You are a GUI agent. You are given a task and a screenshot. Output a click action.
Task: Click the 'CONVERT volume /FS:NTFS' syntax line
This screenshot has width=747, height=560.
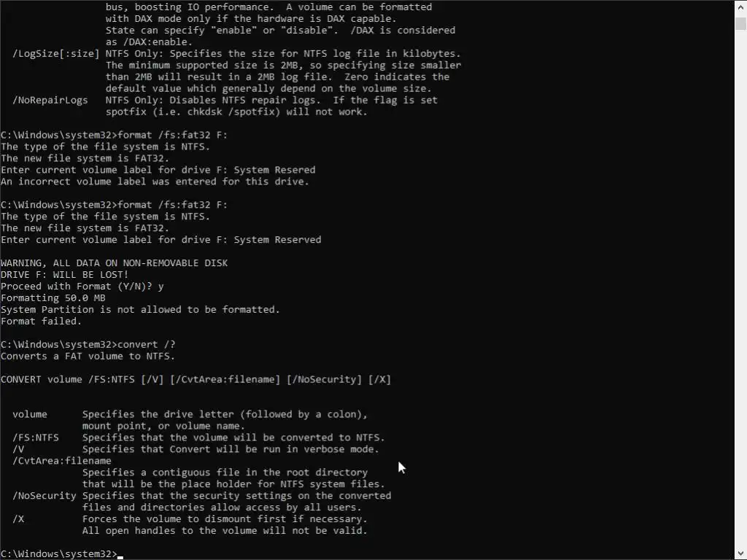196,379
